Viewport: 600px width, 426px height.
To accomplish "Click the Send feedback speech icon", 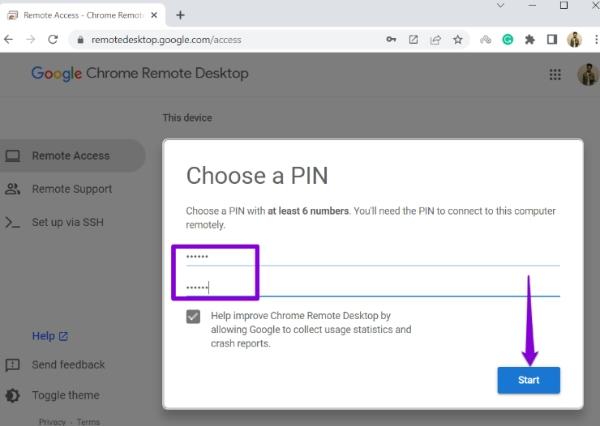I will (x=13, y=365).
